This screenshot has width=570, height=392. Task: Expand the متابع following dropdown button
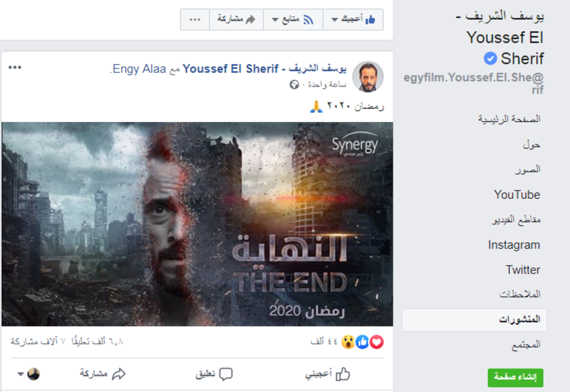[293, 19]
